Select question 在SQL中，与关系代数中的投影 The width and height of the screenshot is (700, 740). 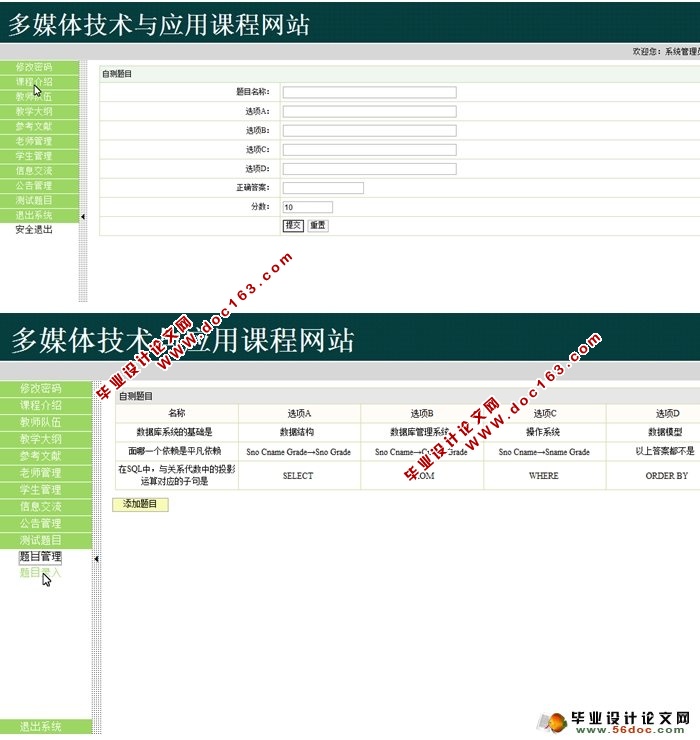(x=177, y=475)
